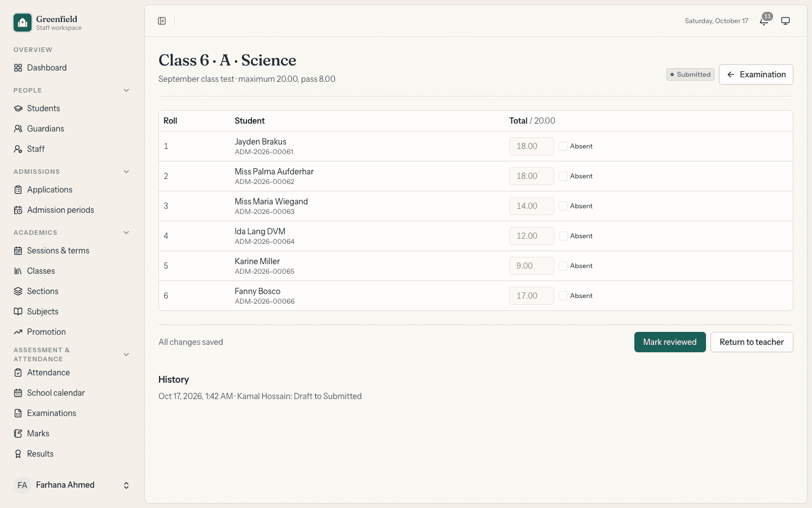Click the history entry Draft to Submitted

(260, 396)
